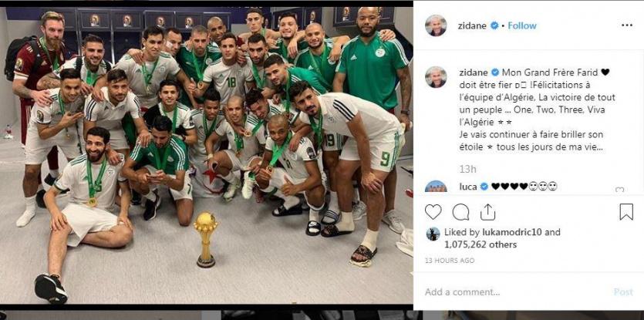644x320 pixels.
Task: Click the verified badge beside the header username
Action: tap(494, 25)
